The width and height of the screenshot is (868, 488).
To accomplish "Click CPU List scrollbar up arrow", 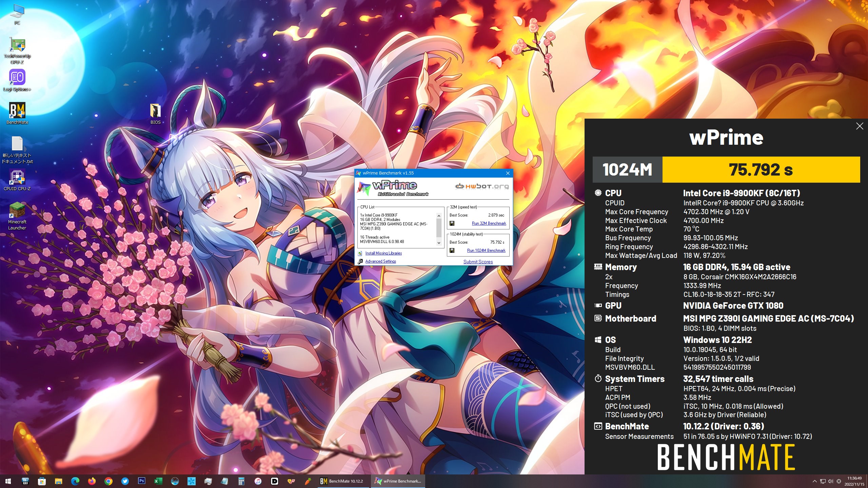I will [x=439, y=216].
